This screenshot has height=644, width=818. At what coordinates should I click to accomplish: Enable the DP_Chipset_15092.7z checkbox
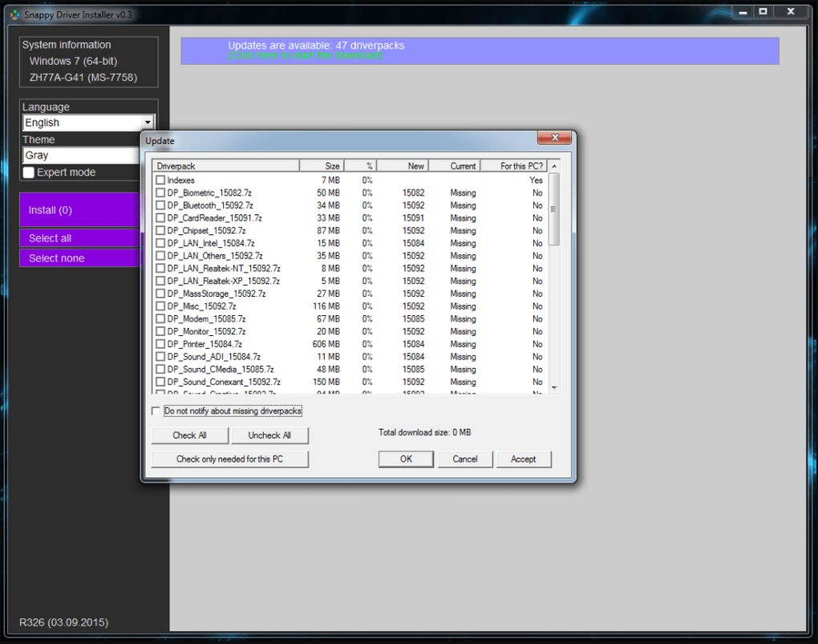pos(160,230)
